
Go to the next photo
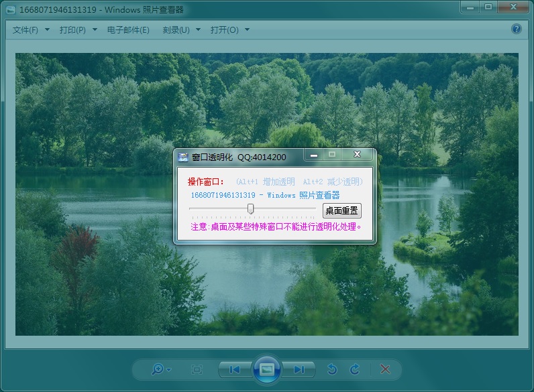[299, 369]
